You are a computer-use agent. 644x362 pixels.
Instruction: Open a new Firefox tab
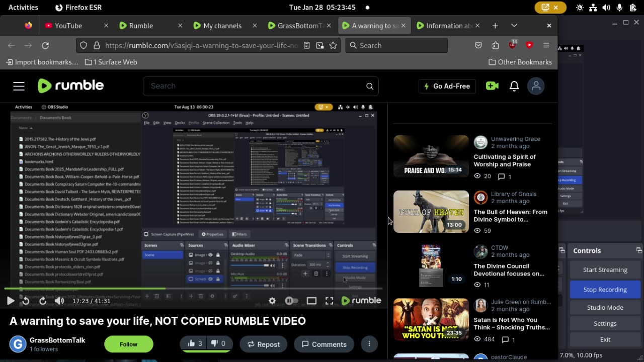(x=495, y=26)
